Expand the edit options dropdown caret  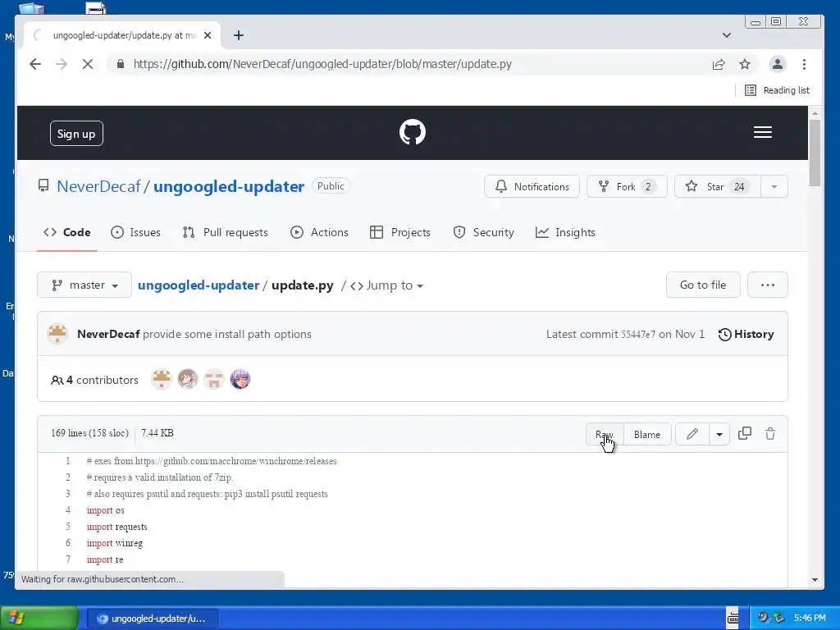(719, 435)
